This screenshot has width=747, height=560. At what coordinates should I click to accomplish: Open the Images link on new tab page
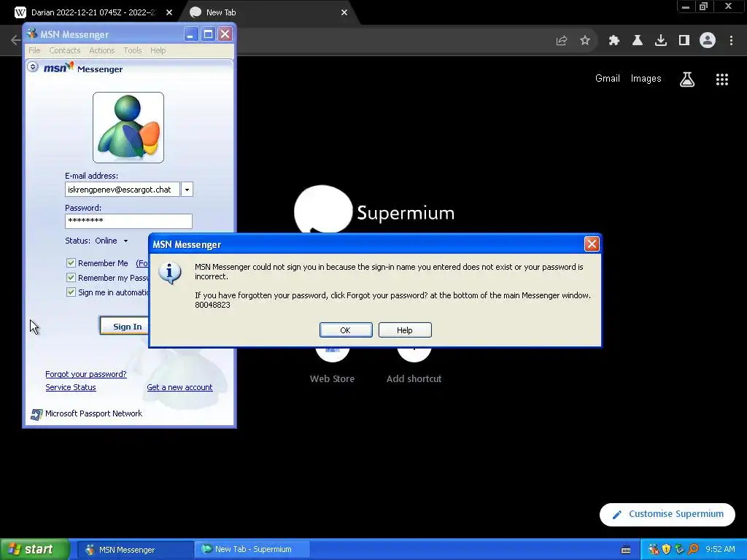646,79
